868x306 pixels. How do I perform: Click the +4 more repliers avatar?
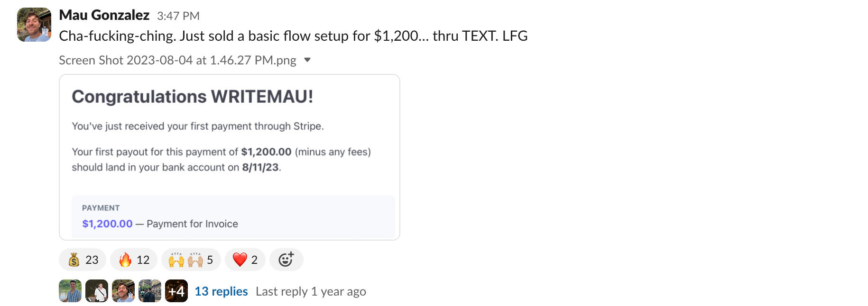pos(176,291)
